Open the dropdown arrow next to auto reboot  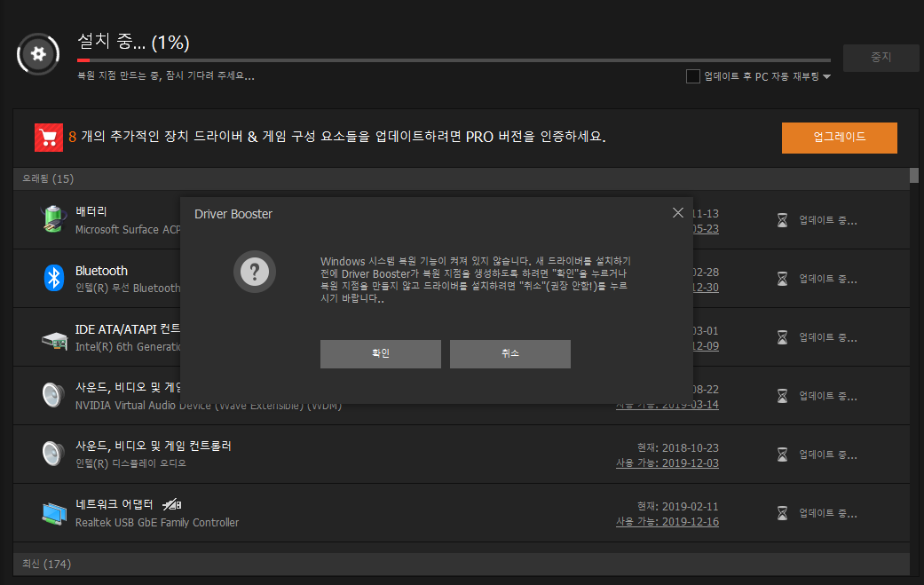point(826,77)
